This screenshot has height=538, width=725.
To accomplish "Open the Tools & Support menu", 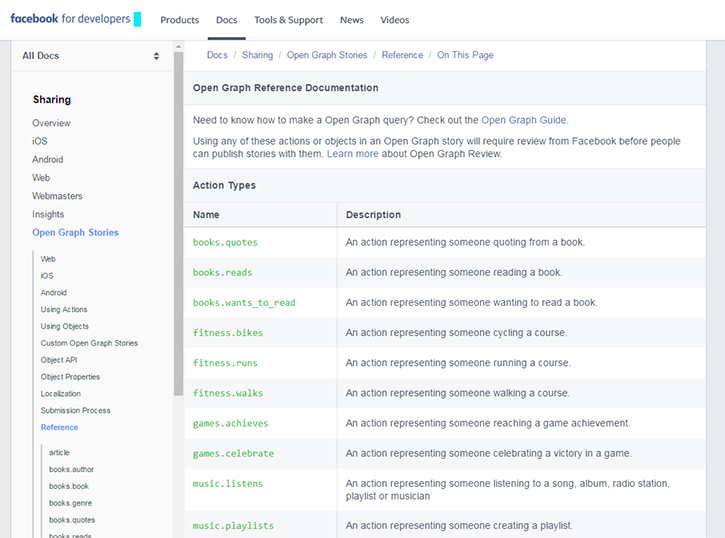I will tap(289, 20).
